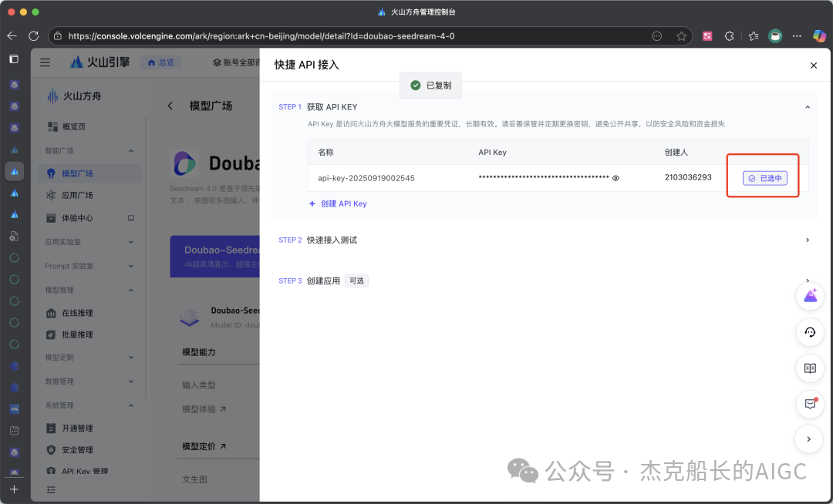This screenshot has height=504, width=833.
Task: Collapse 系统管理 sidebar group
Action: (x=130, y=405)
